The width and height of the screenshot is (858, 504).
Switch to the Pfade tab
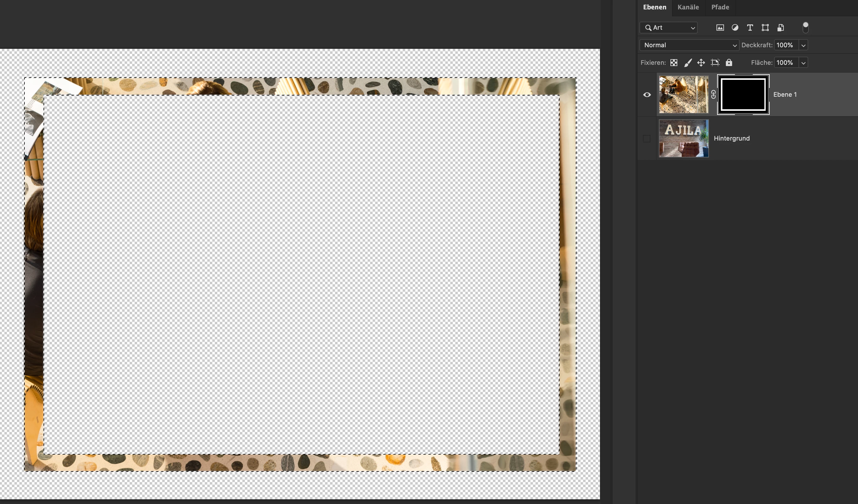720,7
